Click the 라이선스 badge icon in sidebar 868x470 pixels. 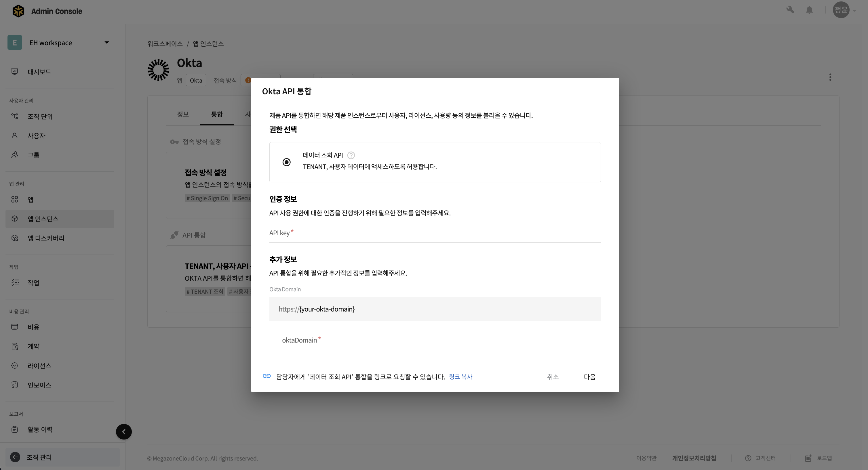[x=14, y=365]
